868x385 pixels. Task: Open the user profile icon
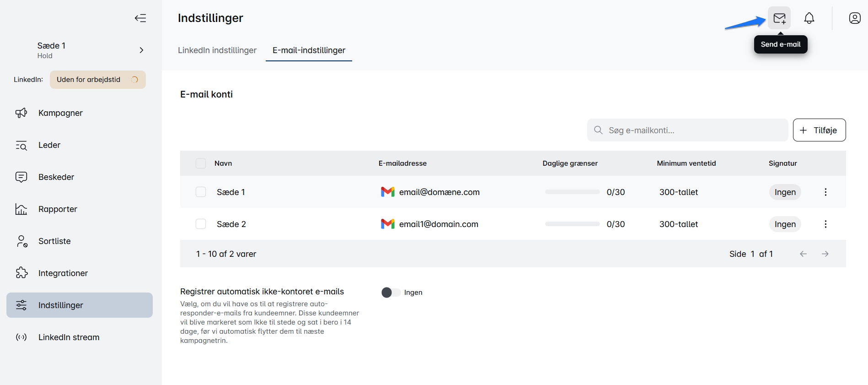pos(854,18)
